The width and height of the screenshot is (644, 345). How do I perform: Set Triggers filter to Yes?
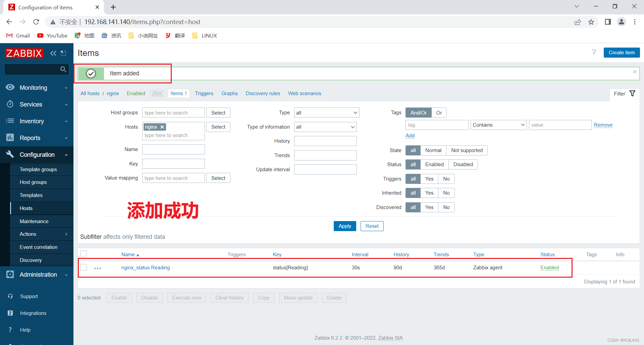coord(429,179)
